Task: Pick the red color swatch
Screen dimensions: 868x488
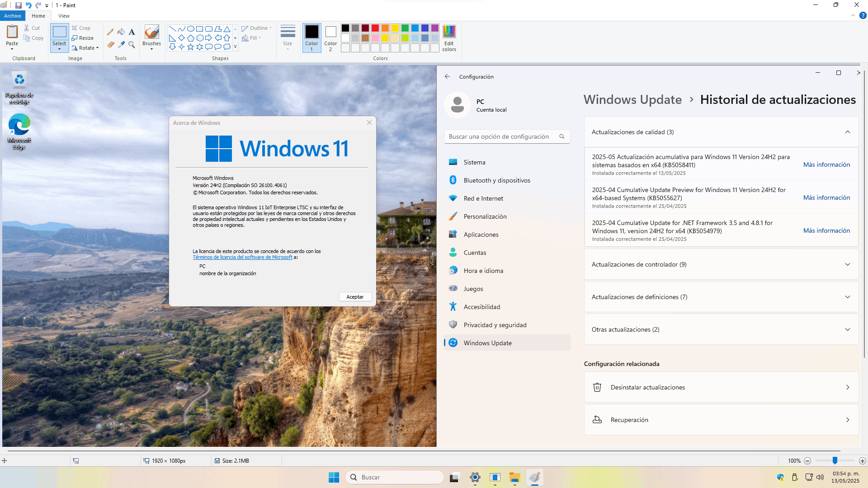Action: tap(375, 28)
